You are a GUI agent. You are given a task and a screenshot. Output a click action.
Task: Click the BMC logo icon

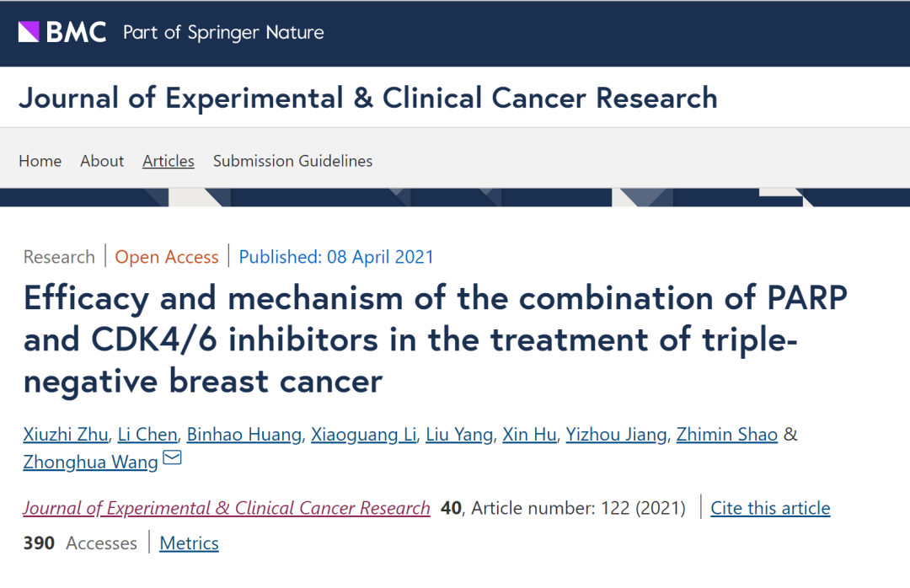coord(29,32)
